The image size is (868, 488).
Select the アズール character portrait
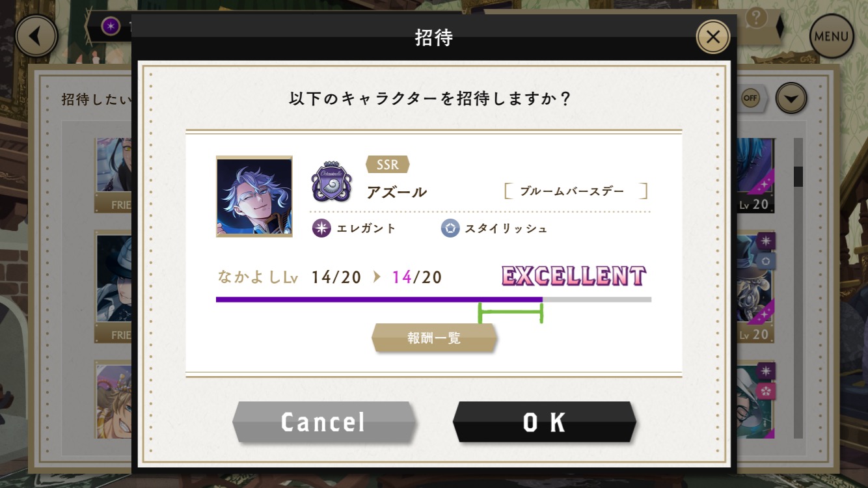(x=254, y=197)
